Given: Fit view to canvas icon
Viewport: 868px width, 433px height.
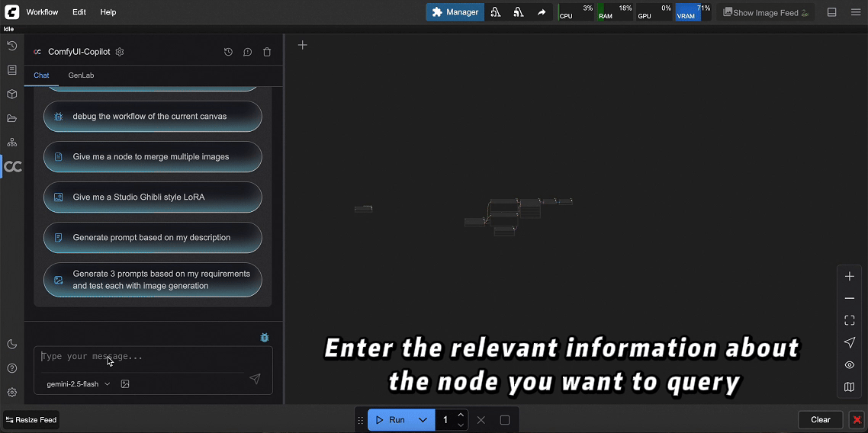Looking at the screenshot, I should (849, 321).
